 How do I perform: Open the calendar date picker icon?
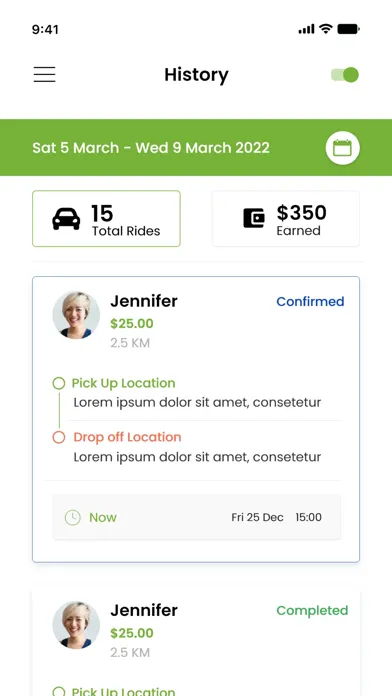coord(342,148)
